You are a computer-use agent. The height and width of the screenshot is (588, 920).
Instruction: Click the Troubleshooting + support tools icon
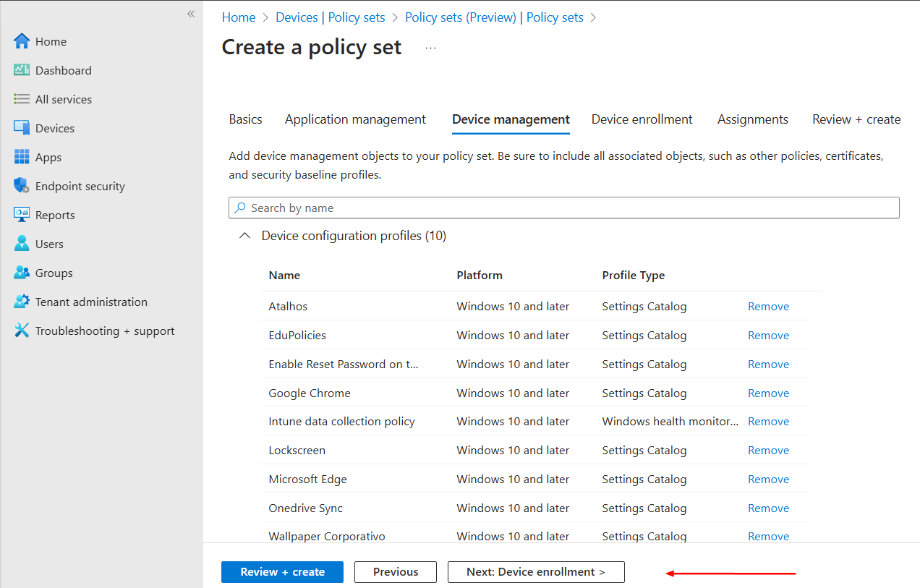(x=22, y=331)
